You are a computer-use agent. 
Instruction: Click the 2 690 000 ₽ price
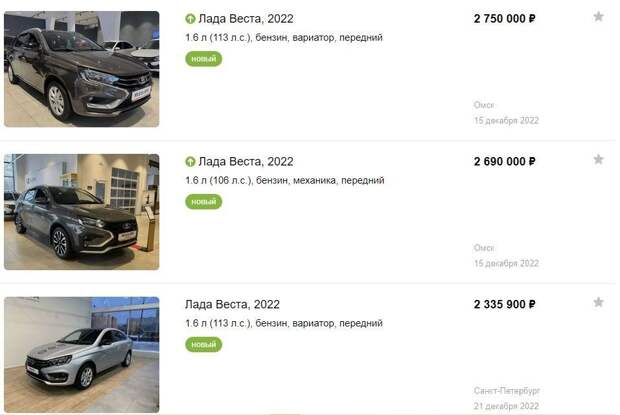click(505, 162)
